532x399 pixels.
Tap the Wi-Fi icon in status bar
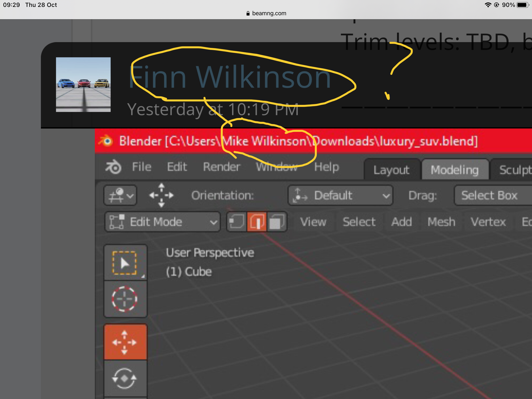[488, 5]
